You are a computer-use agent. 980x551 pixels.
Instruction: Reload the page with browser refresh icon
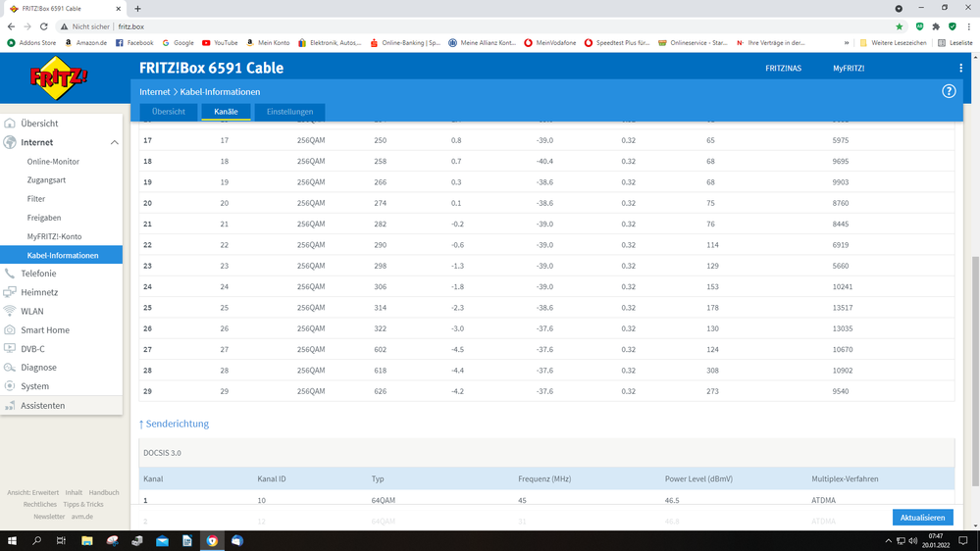[44, 26]
